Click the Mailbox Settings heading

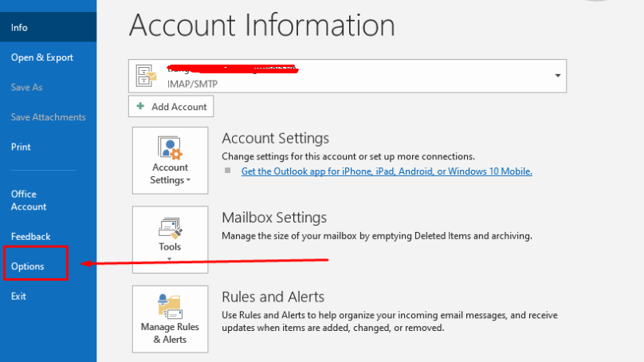(274, 217)
